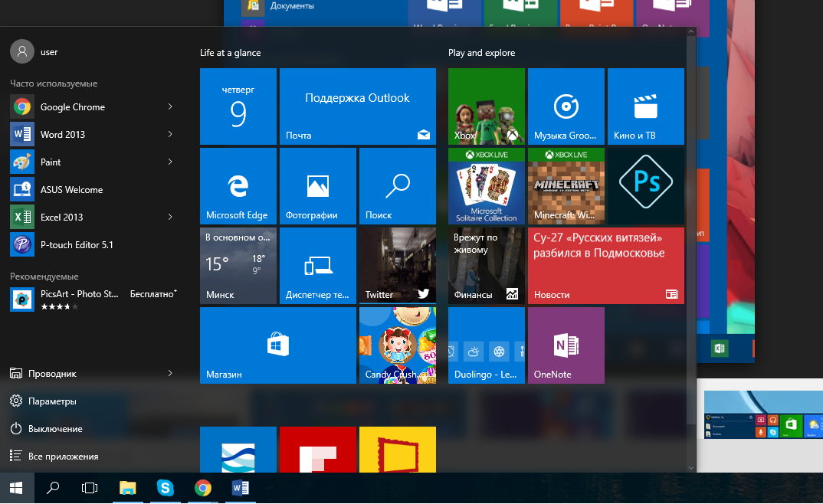
Task: Open the Xbox tile
Action: point(487,106)
